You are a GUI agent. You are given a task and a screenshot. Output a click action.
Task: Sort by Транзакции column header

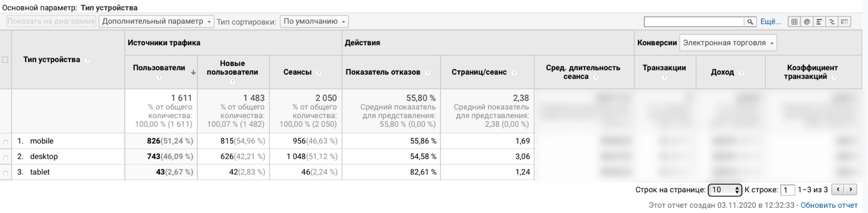(664, 68)
